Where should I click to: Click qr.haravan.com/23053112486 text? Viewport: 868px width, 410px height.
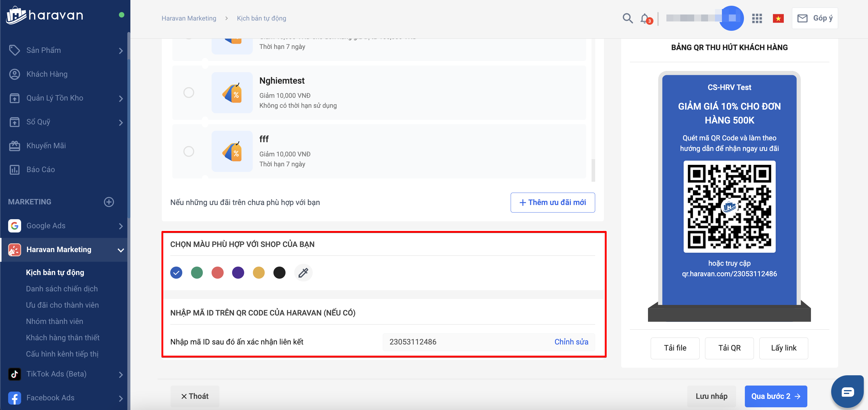pyautogui.click(x=729, y=274)
